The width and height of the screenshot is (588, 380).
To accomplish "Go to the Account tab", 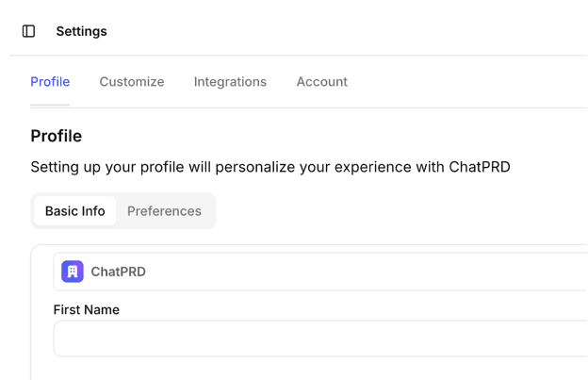I will point(321,82).
